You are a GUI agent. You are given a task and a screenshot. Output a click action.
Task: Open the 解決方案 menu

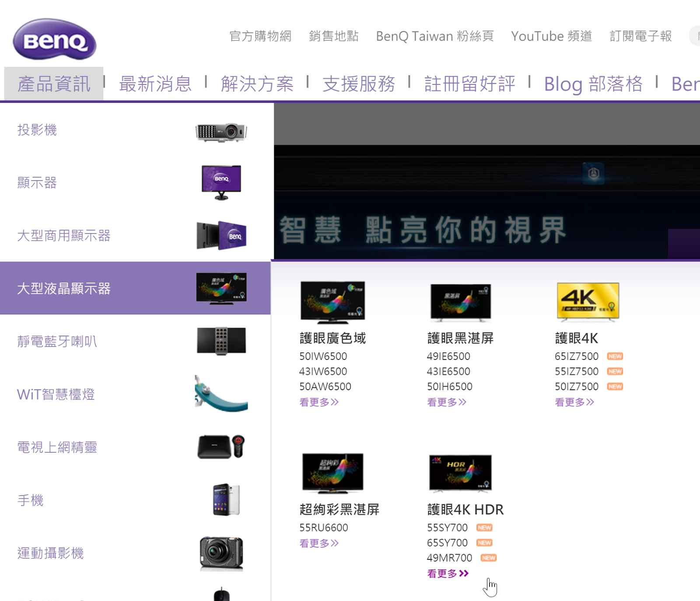pyautogui.click(x=257, y=84)
